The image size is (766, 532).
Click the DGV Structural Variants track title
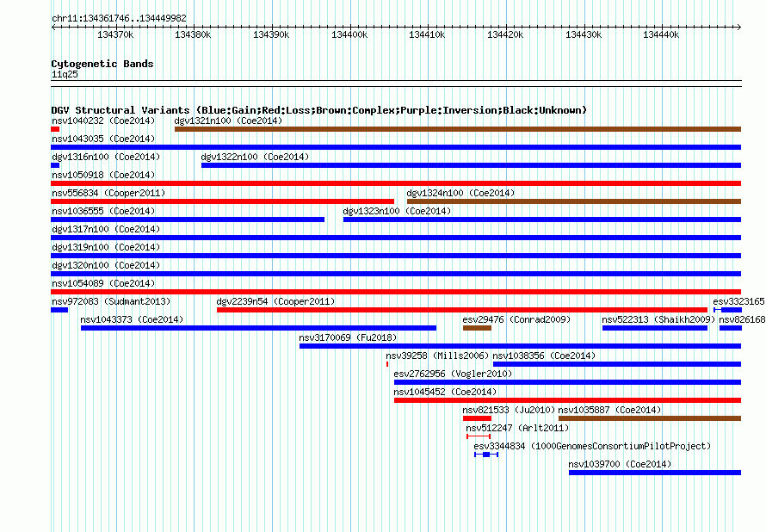(x=318, y=110)
